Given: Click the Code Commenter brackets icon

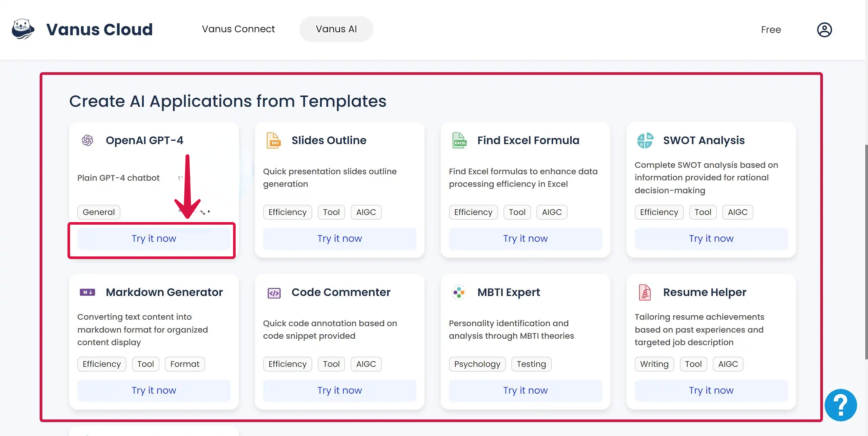Looking at the screenshot, I should pos(274,293).
